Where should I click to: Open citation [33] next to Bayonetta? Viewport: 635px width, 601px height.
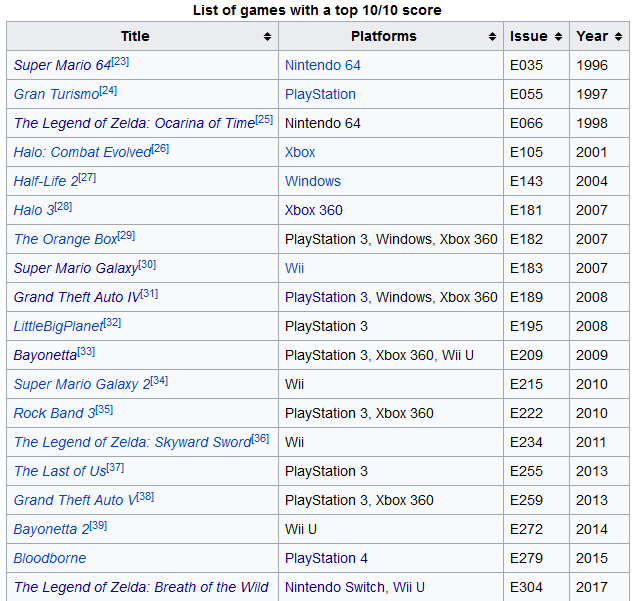86,352
